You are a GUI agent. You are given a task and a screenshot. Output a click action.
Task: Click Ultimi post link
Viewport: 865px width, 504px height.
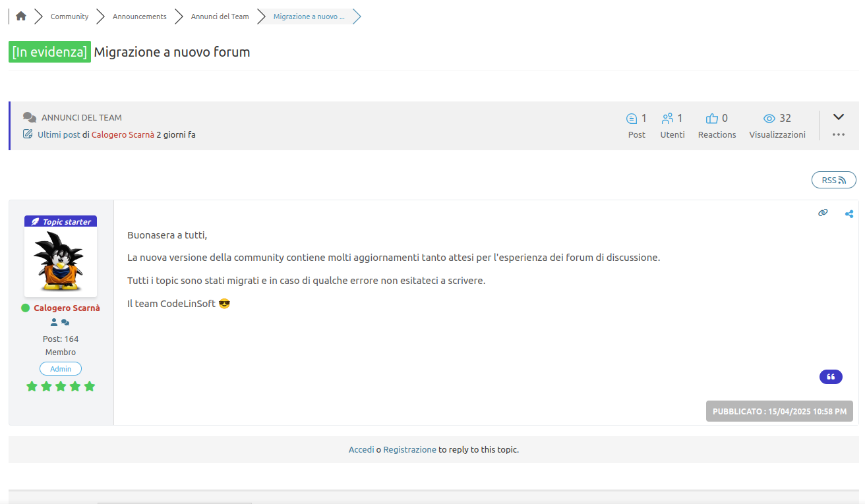click(59, 134)
